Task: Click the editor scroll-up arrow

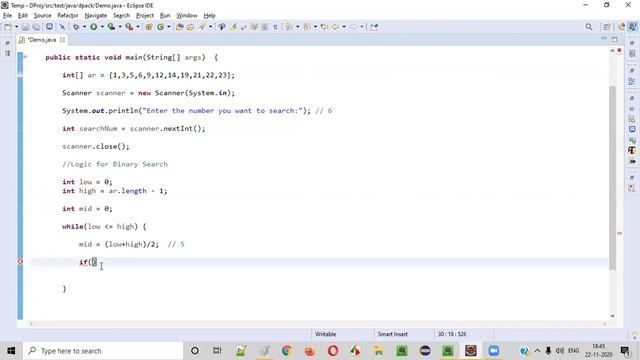Action: [613, 51]
